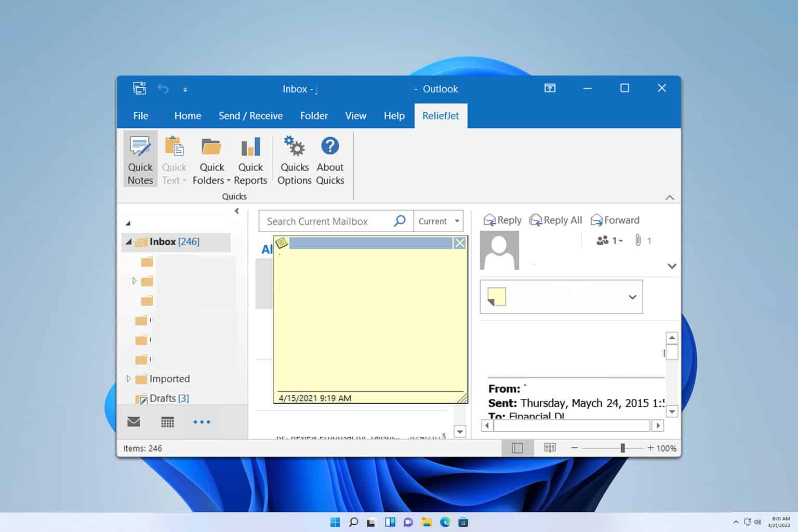This screenshot has height=532, width=798.
Task: Click the note resize grip corner
Action: click(462, 398)
